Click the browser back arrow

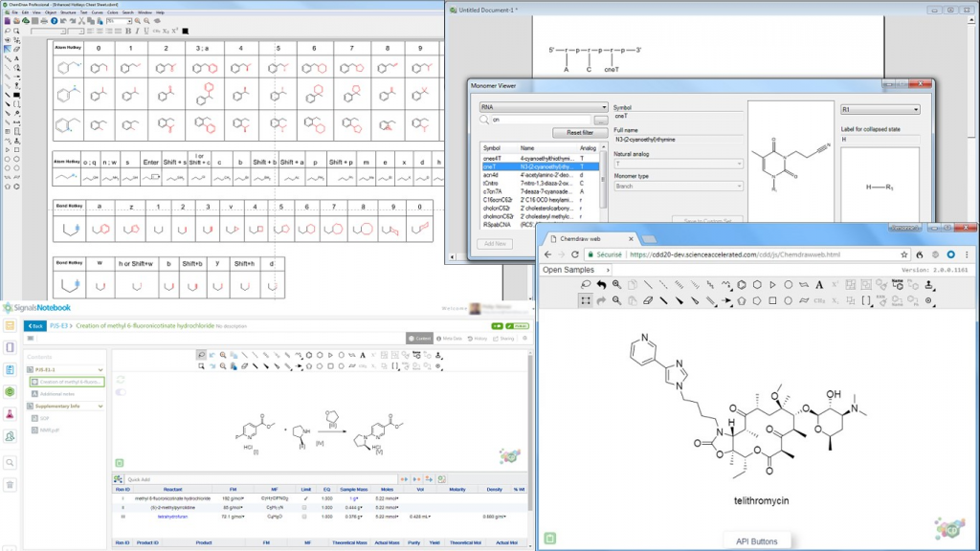[547, 254]
